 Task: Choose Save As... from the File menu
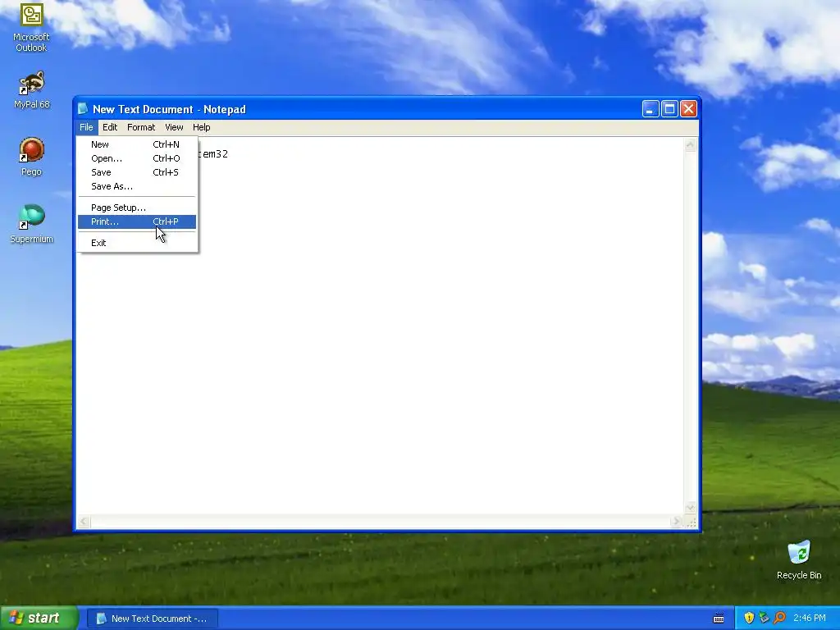point(137,186)
